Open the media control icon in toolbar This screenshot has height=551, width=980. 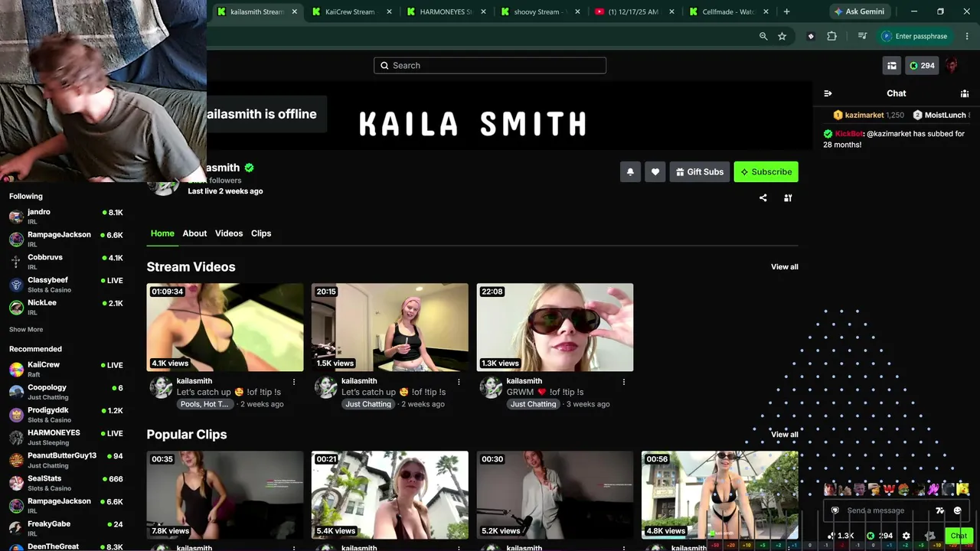(x=862, y=36)
